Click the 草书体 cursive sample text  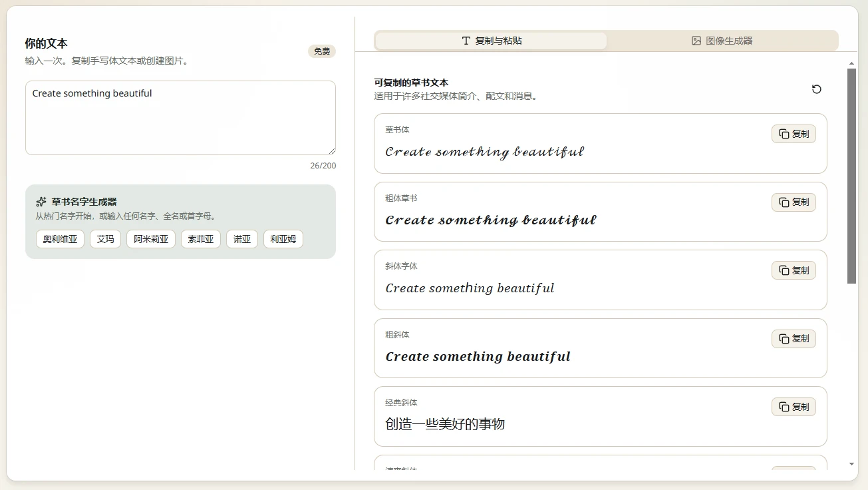pyautogui.click(x=484, y=152)
